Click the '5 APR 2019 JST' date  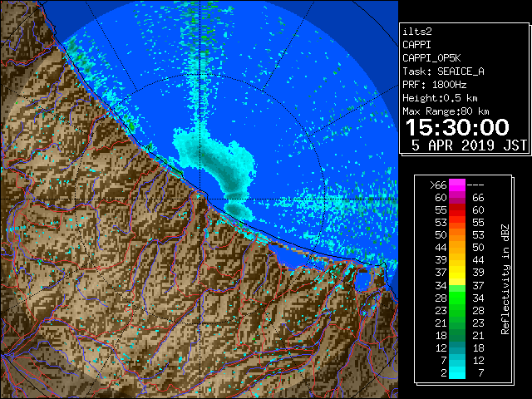pos(469,145)
